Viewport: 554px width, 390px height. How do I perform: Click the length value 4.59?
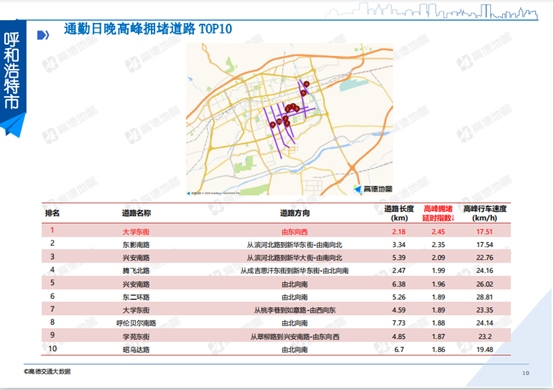point(399,310)
